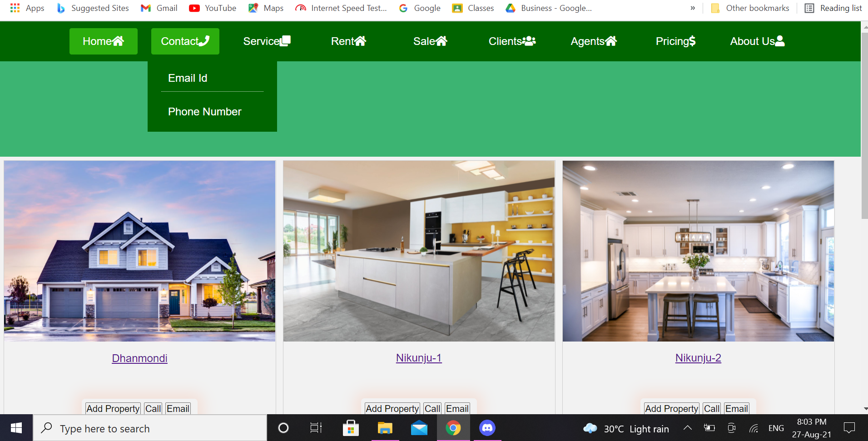This screenshot has height=441, width=868.
Task: Click the Windows taskbar search box
Action: click(150, 428)
